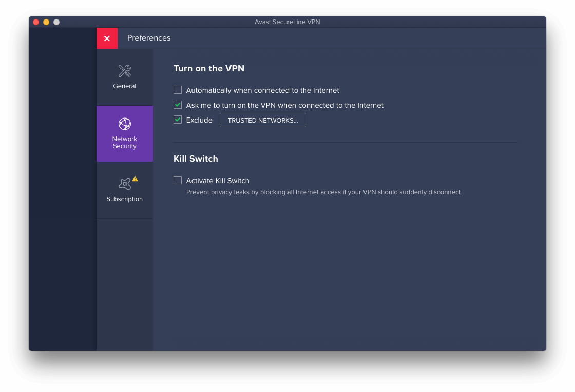Click the Turn on the VPN heading
Viewport: 575px width, 392px height.
click(x=209, y=69)
